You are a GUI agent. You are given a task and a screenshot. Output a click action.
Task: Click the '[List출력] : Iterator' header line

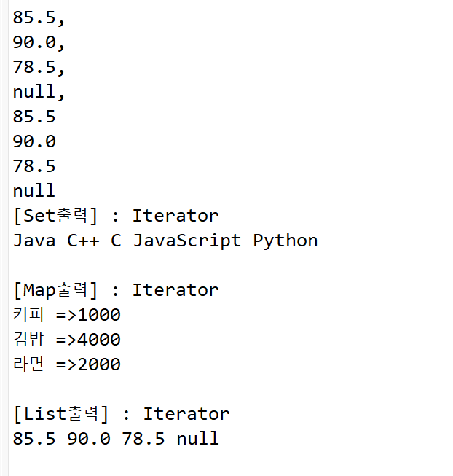pyautogui.click(x=122, y=414)
